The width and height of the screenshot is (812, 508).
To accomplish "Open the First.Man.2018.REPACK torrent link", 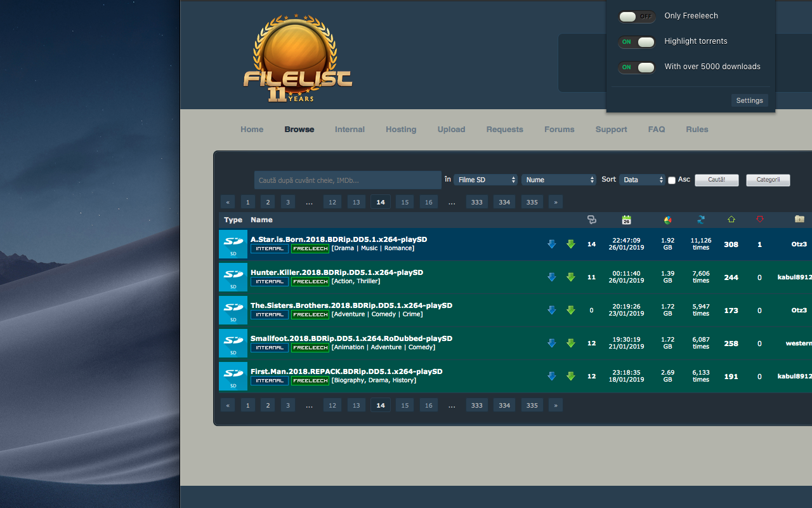I will coord(346,371).
